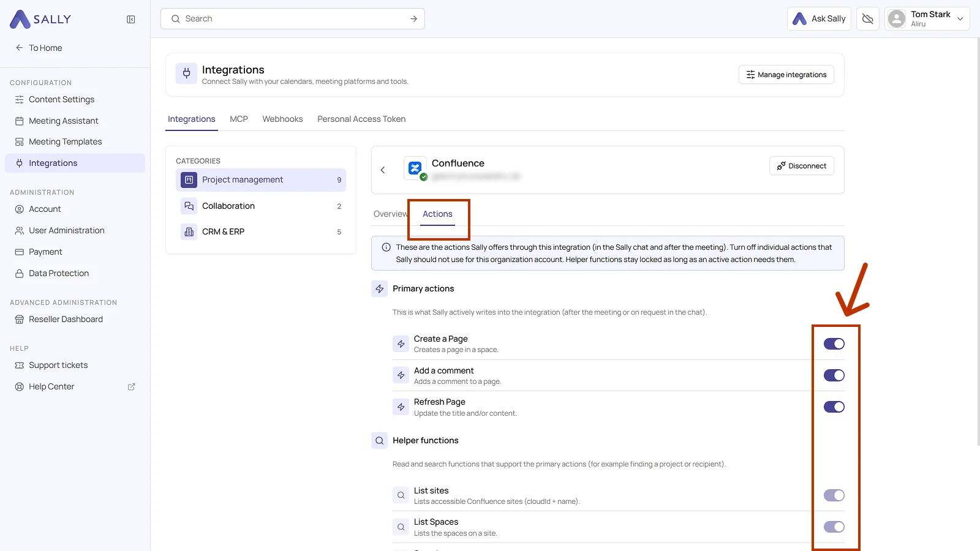Click the Integrations plug header icon

[x=187, y=74]
